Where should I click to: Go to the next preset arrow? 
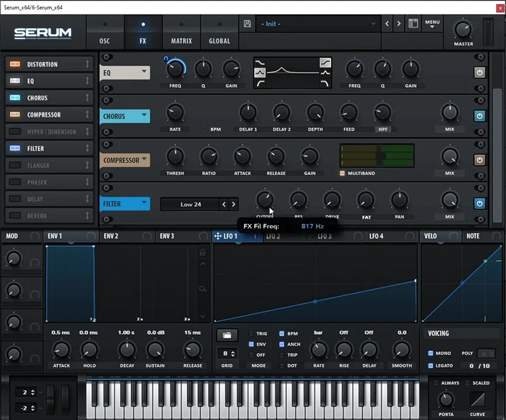[x=399, y=24]
